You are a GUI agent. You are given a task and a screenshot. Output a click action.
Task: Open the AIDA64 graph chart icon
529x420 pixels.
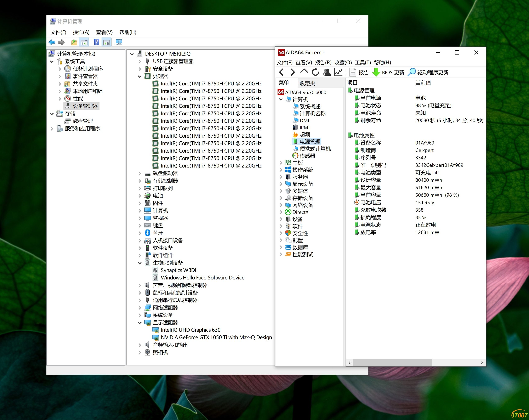coord(338,72)
